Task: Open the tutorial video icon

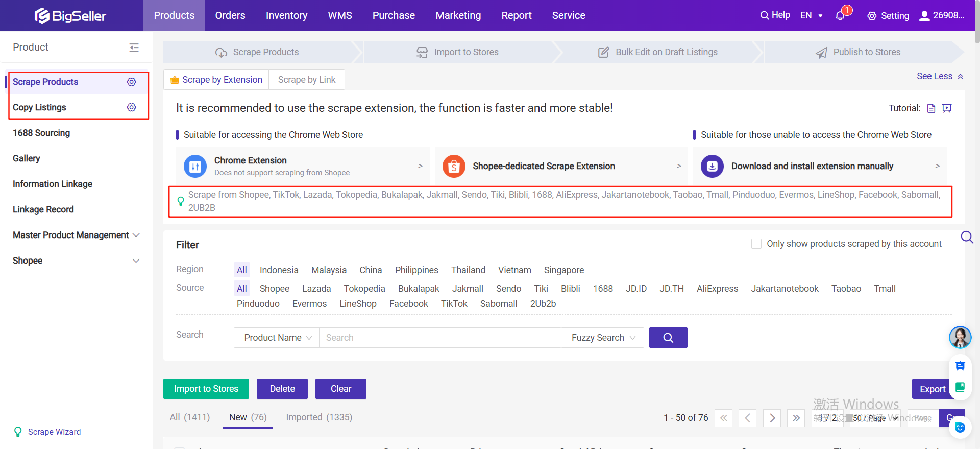Action: point(947,108)
